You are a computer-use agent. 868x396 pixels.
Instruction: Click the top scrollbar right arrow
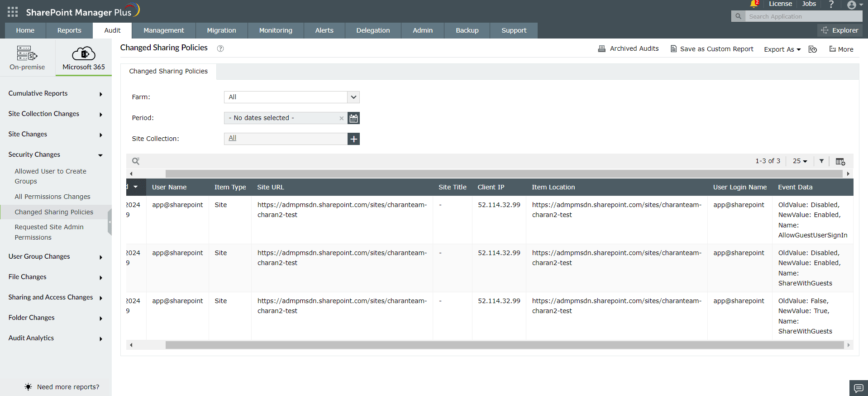[848, 174]
